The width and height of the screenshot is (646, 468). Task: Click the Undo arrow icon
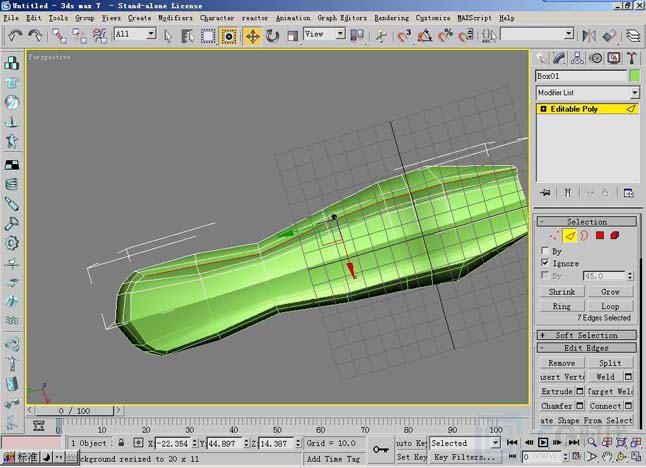15,36
